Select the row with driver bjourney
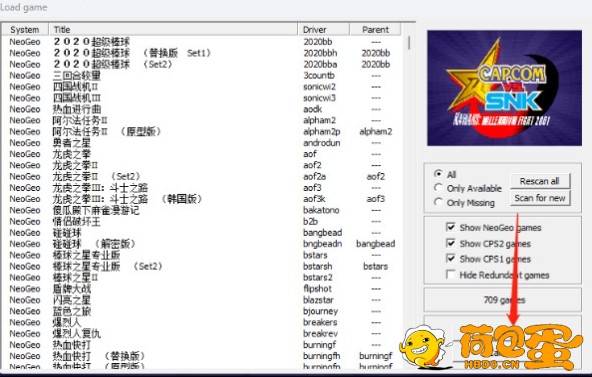 pos(202,311)
